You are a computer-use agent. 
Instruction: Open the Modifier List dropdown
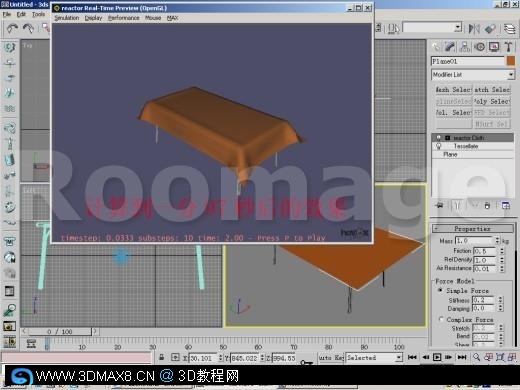[473, 75]
